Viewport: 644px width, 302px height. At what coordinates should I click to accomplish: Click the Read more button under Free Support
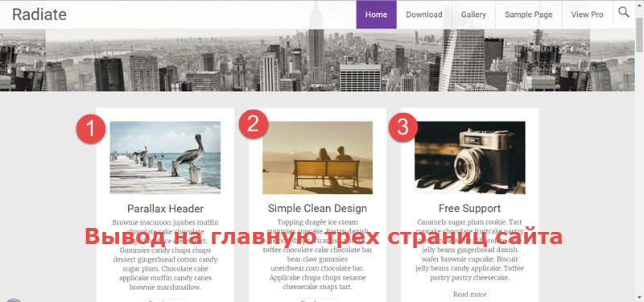tap(469, 294)
